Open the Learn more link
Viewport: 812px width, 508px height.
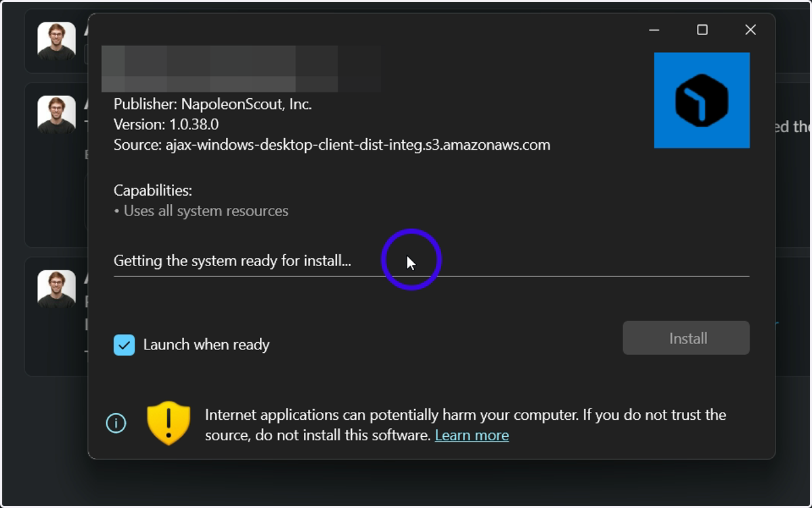point(472,436)
